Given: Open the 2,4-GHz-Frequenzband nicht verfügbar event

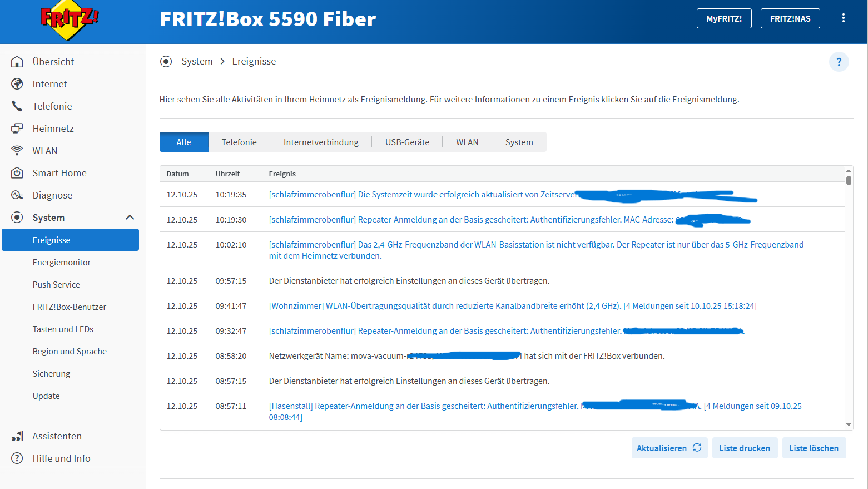Looking at the screenshot, I should click(536, 250).
